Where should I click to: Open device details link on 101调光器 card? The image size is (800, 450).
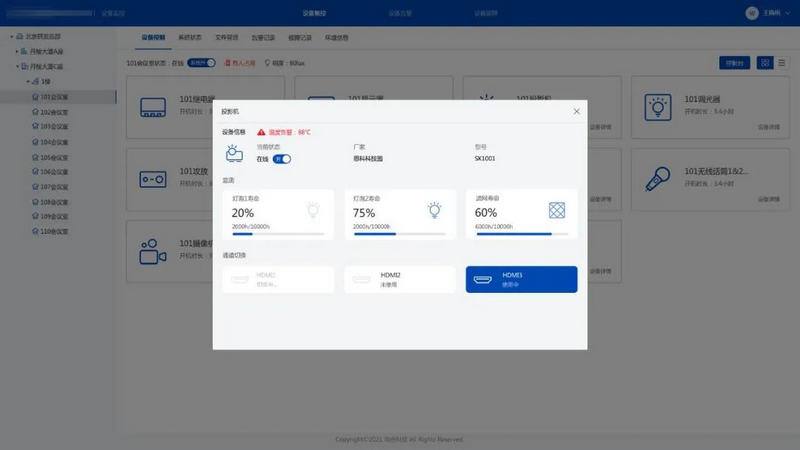click(x=769, y=127)
